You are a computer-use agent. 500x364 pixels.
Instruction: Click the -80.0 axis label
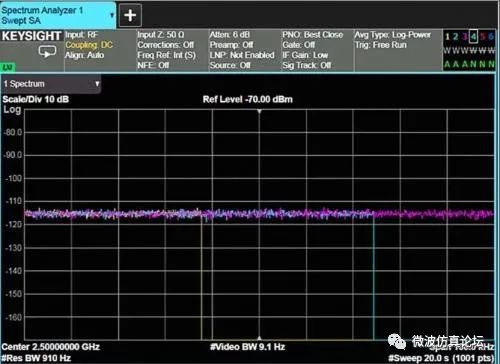13,132
